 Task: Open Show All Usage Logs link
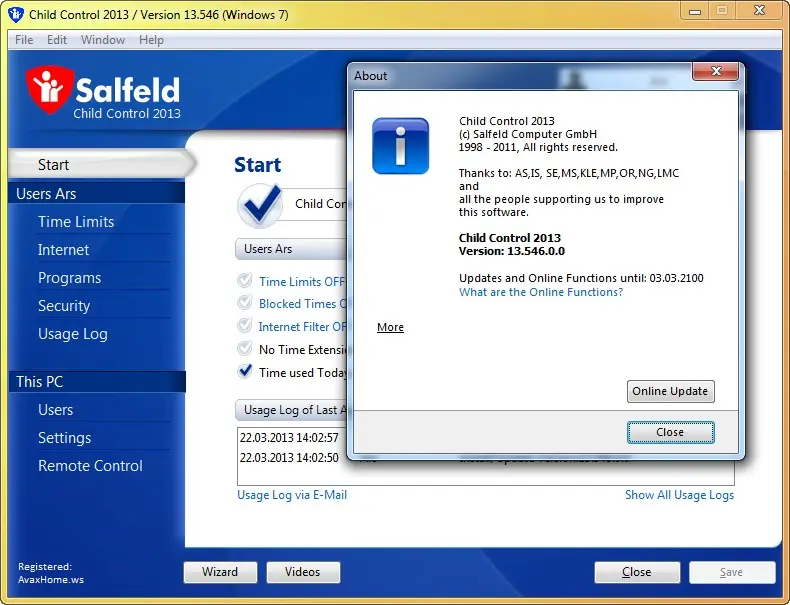[680, 495]
